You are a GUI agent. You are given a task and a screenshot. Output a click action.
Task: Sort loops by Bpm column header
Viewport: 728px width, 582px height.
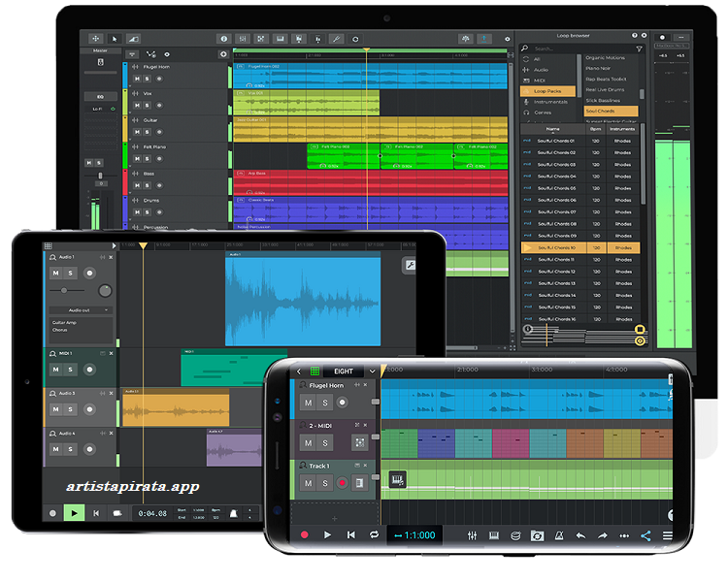(596, 129)
